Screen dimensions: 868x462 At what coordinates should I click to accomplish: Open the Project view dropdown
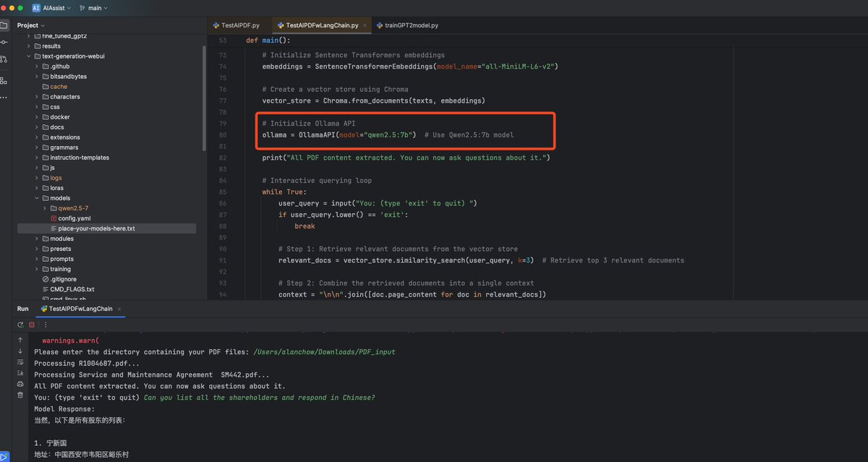click(31, 25)
